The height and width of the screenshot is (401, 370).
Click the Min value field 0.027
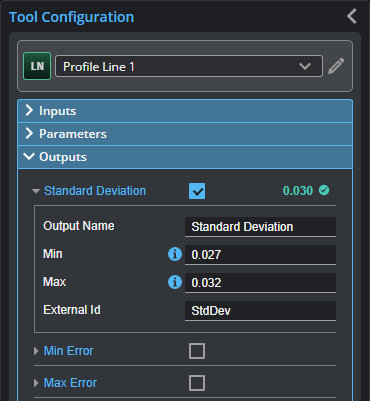pyautogui.click(x=260, y=255)
